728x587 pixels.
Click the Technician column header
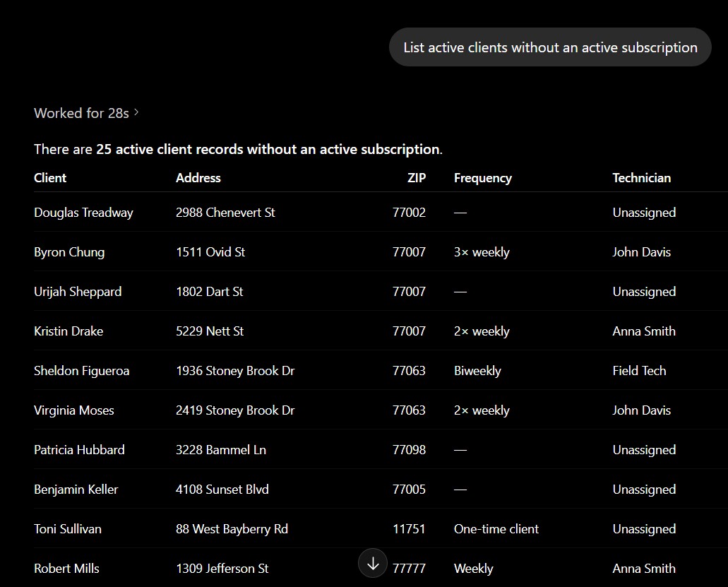(x=642, y=178)
